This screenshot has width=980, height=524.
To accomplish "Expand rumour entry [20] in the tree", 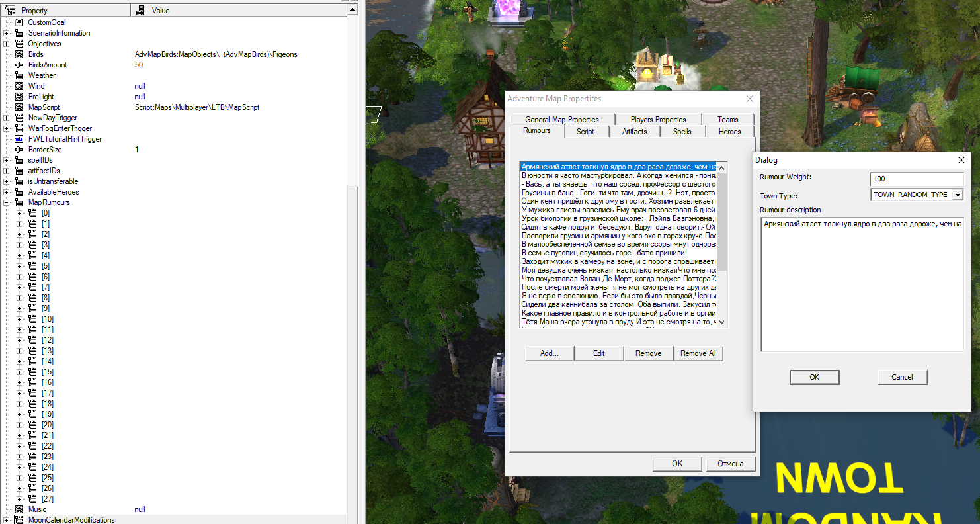I will tap(20, 425).
